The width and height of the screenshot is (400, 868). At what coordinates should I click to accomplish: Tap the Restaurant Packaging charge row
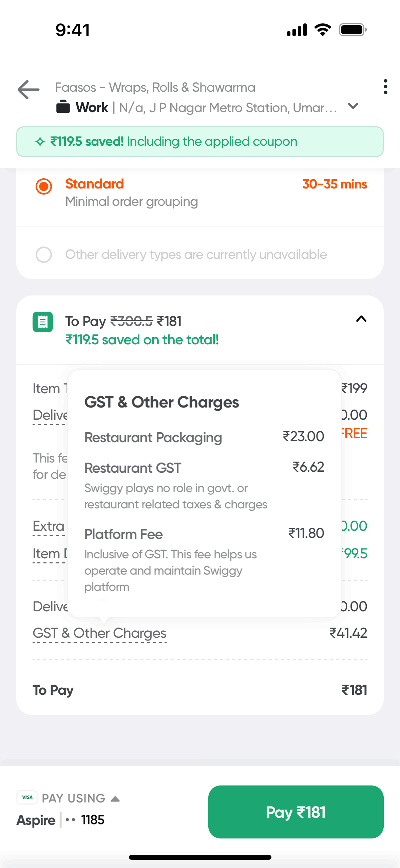(204, 437)
